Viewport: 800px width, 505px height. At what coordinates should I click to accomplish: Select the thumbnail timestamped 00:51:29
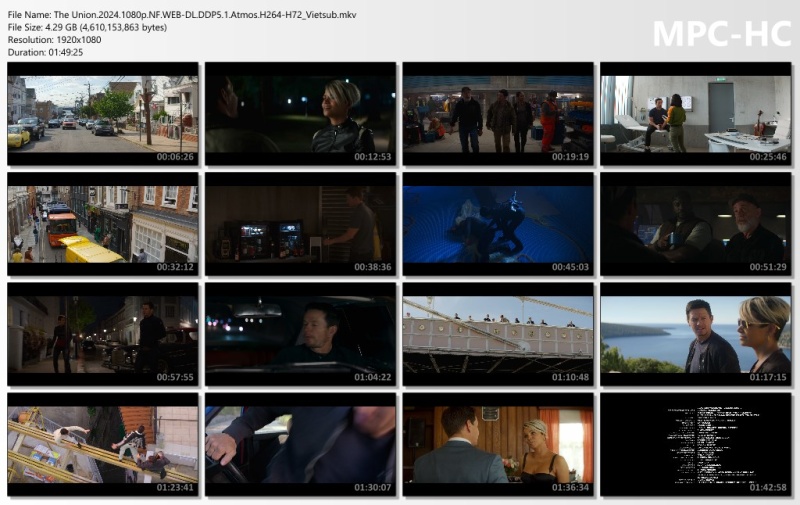(695, 224)
